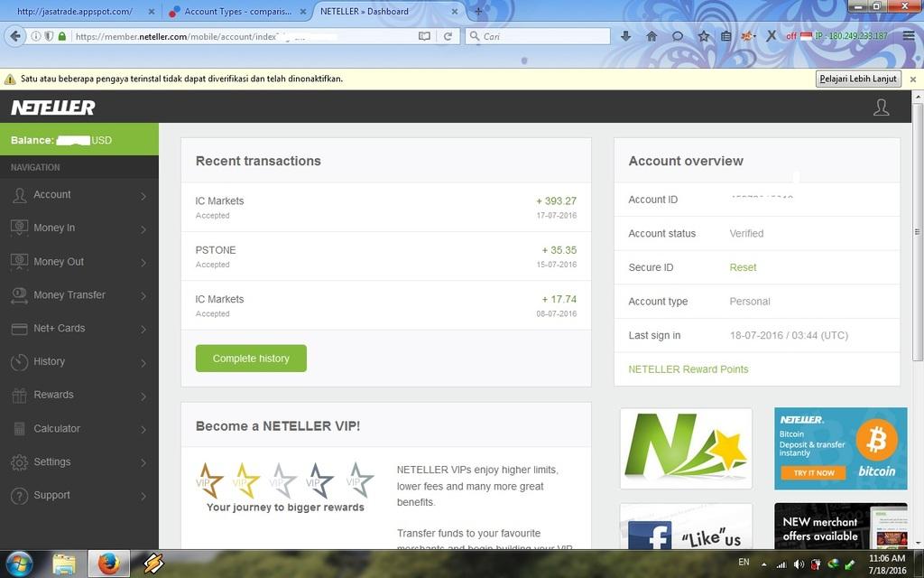The image size is (924, 578).
Task: Open the NETELLER star rewards banner
Action: tap(686, 448)
